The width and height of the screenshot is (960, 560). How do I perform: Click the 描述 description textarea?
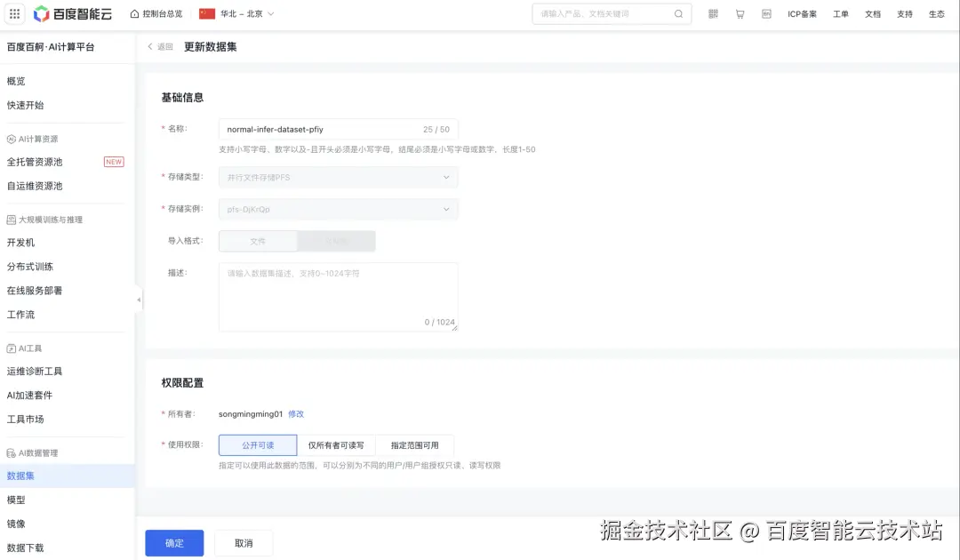click(338, 297)
